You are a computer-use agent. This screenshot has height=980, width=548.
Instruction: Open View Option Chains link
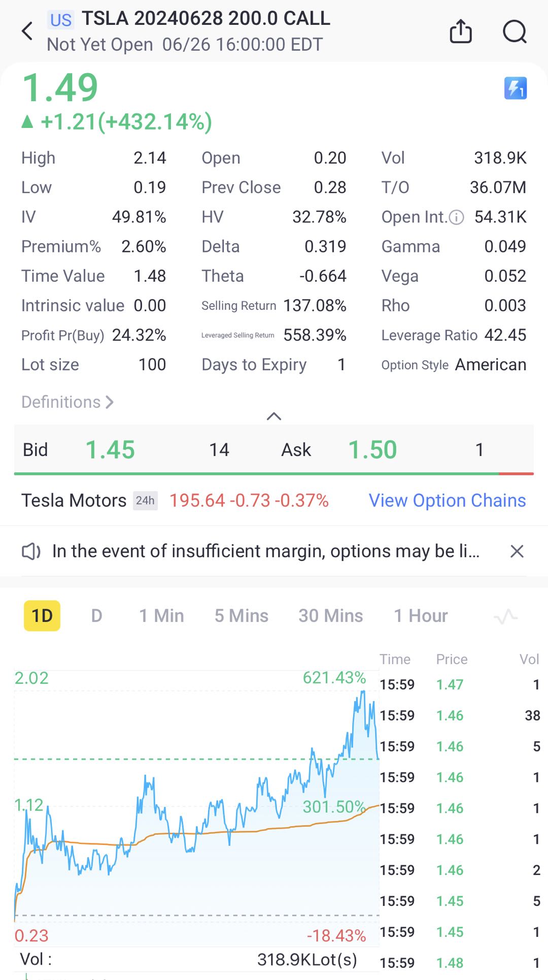[447, 501]
